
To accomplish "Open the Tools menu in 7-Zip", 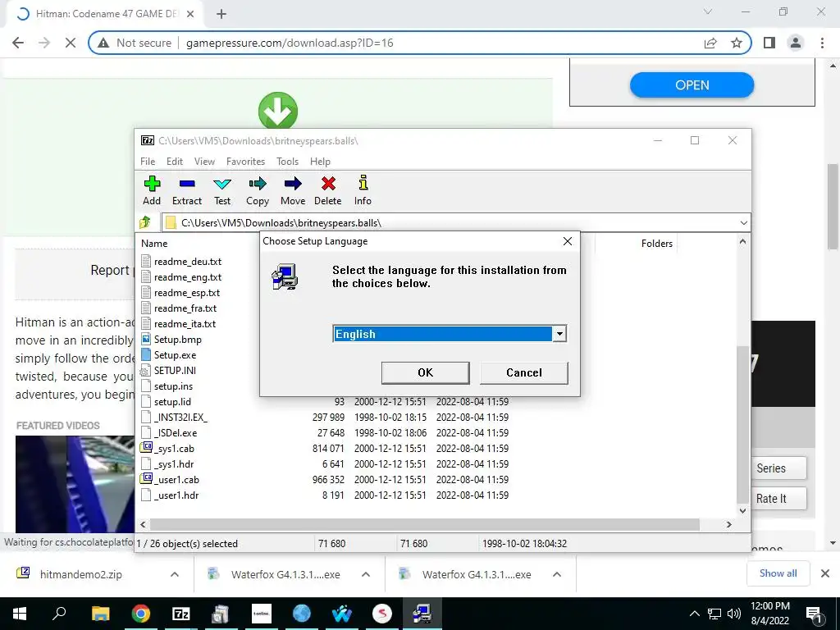I will click(287, 162).
